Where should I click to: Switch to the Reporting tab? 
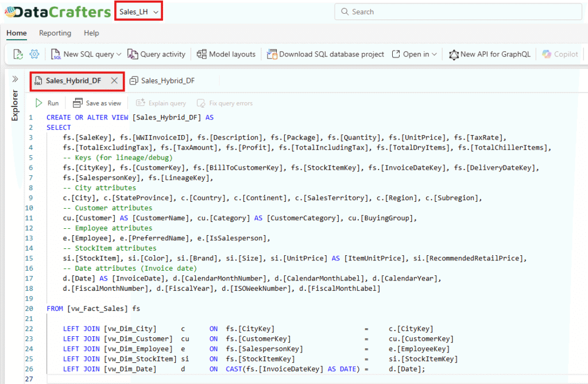[55, 33]
